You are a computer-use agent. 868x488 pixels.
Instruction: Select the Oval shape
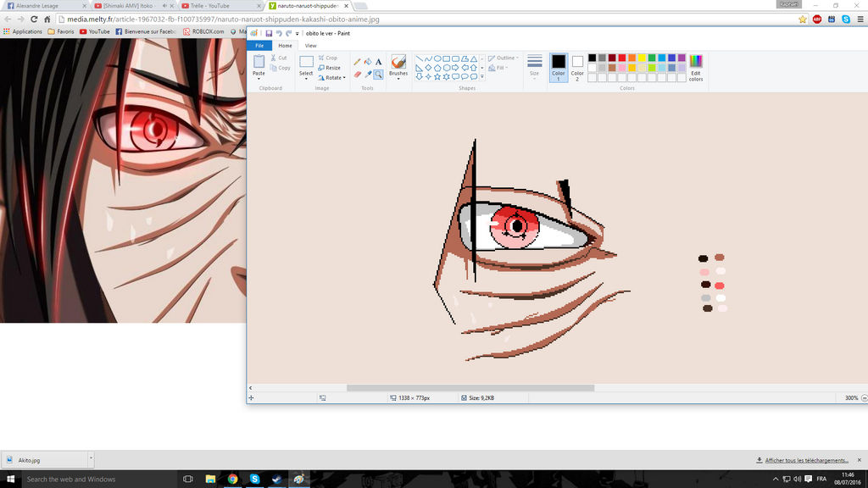tap(437, 58)
